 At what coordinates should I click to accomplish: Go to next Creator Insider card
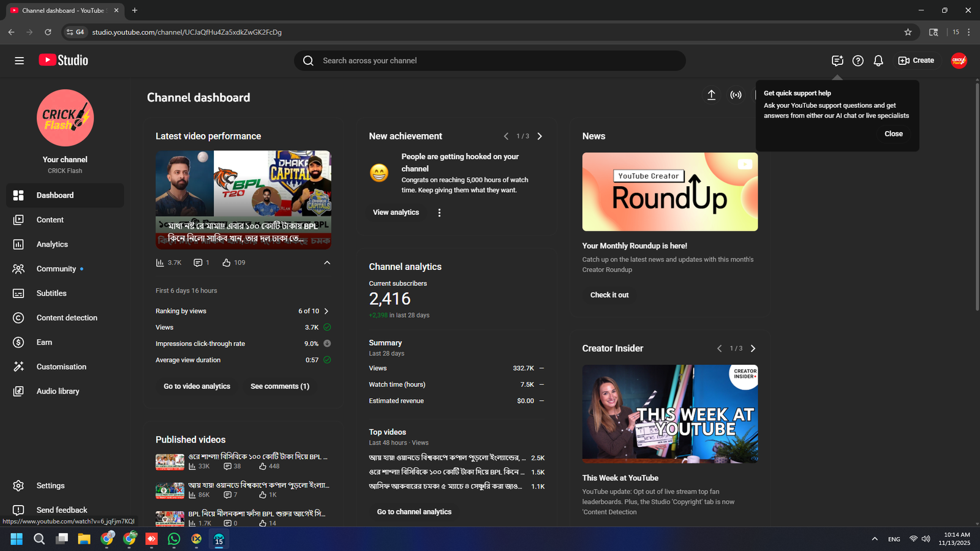[x=753, y=348]
